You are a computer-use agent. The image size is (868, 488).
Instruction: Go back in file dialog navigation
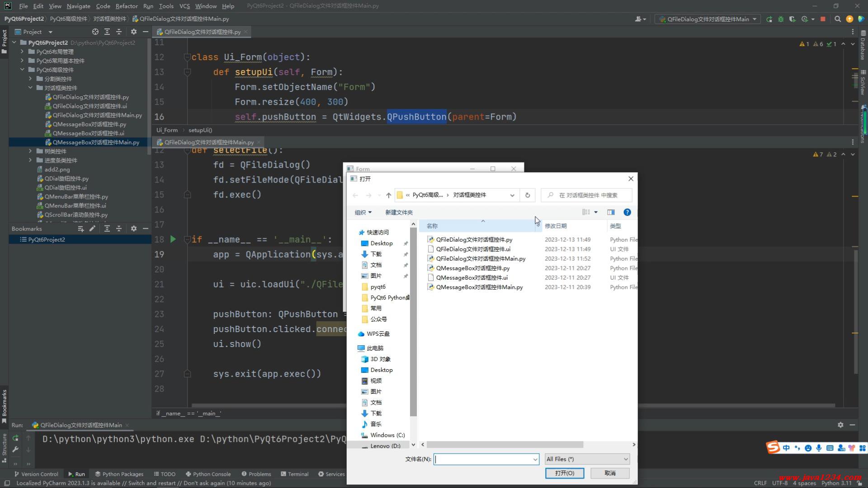355,195
